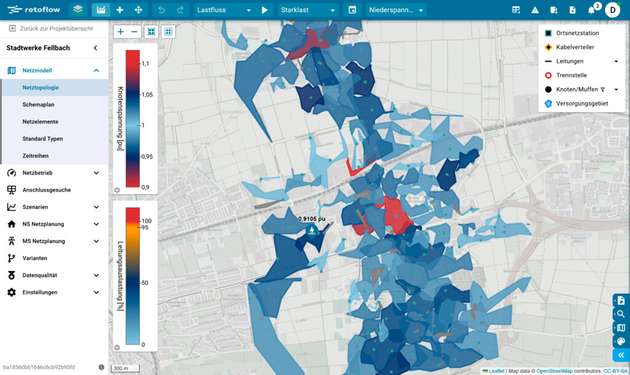Click the document export icon with arrow
Image resolution: width=630 pixels, height=375 pixels.
click(x=554, y=10)
